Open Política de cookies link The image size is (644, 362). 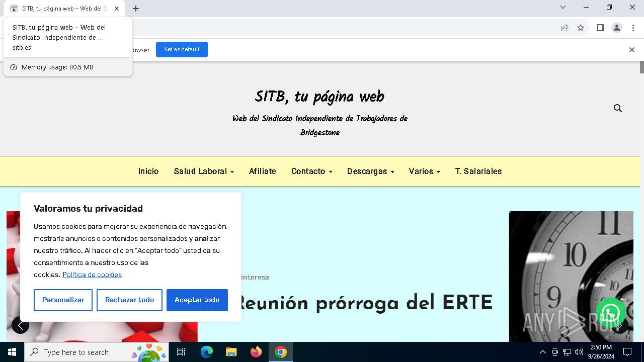point(92,275)
